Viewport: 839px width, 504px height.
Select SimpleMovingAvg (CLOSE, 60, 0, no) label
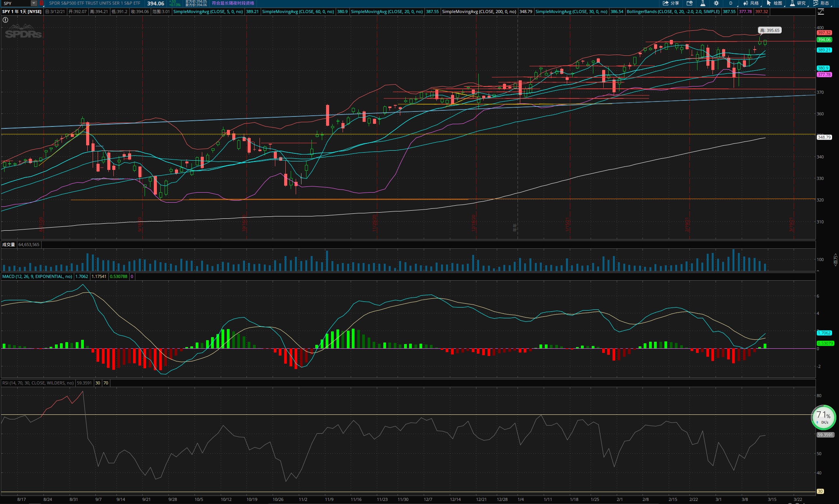tap(298, 12)
